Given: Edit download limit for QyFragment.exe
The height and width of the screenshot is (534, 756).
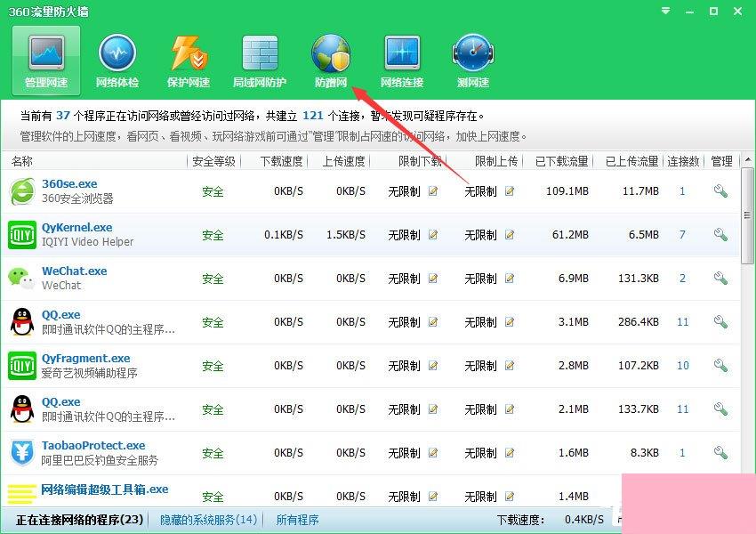Looking at the screenshot, I should 433,366.
